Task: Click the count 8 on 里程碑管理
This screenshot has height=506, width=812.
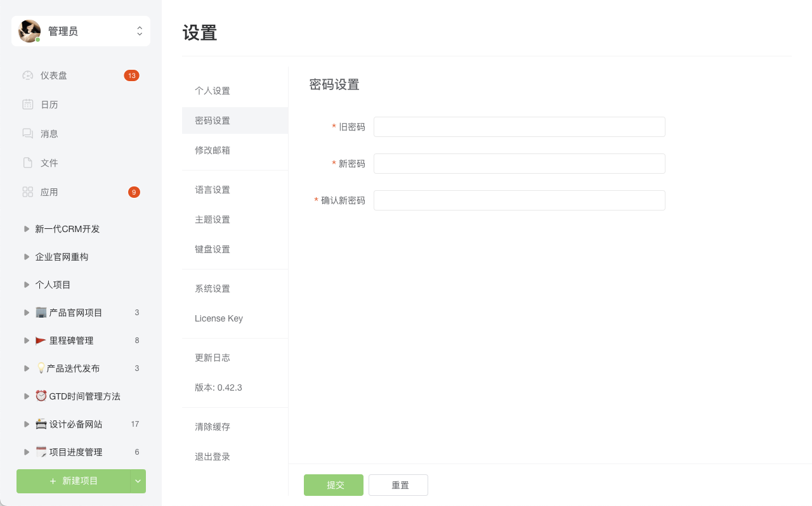Action: tap(137, 341)
